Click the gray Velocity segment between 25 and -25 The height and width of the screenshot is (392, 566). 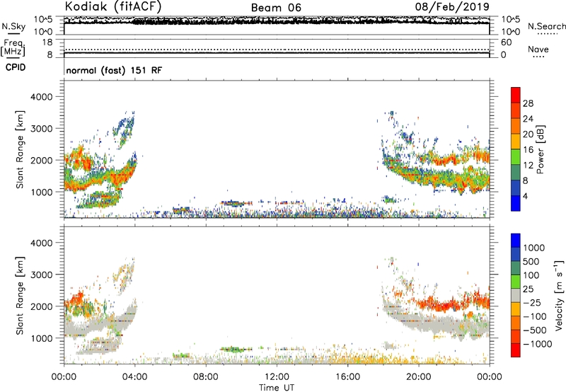click(x=516, y=296)
